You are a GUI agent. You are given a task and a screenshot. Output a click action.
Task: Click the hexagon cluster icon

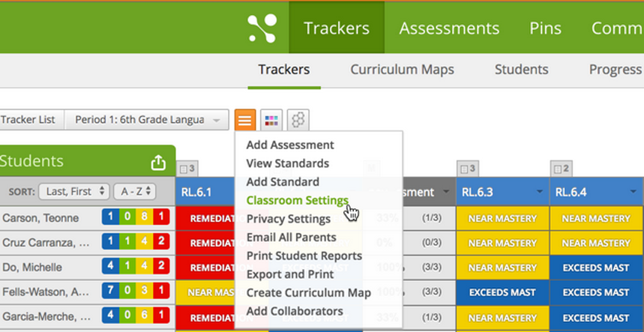point(298,120)
